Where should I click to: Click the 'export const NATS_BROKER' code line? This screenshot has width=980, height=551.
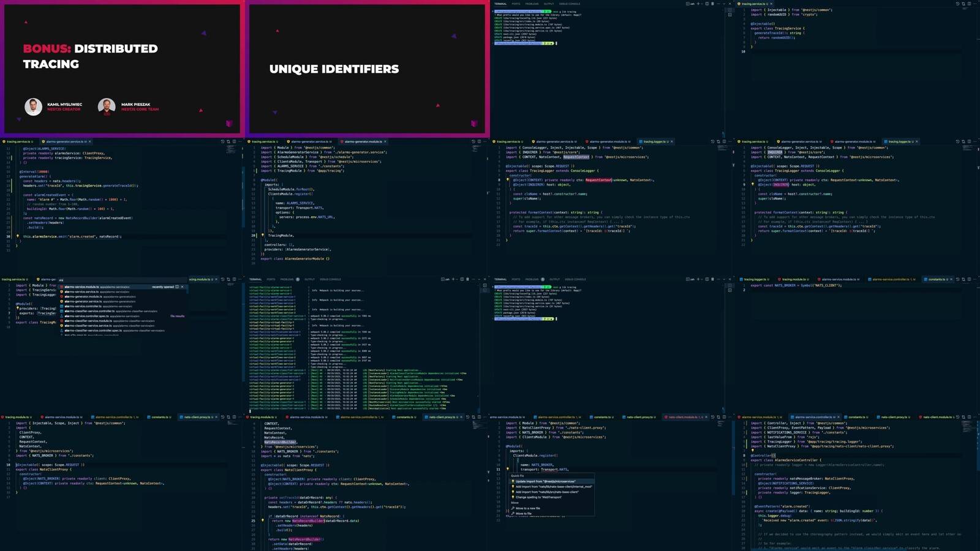coord(796,285)
